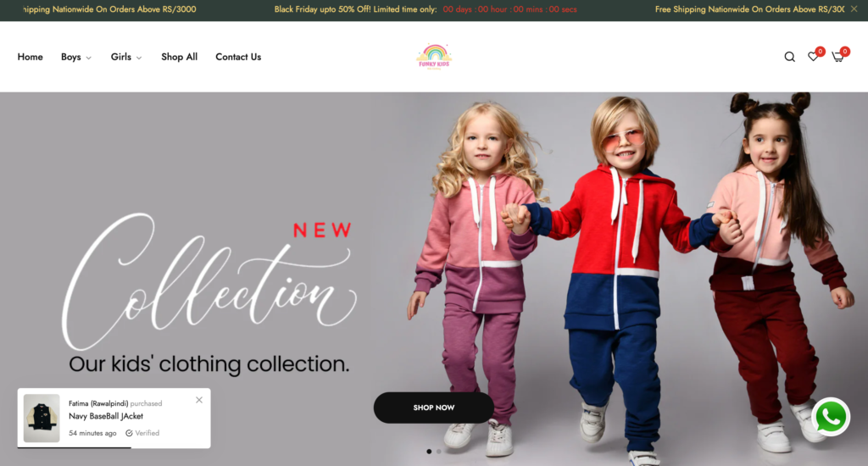
Task: Close the top announcement bar
Action: coord(854,8)
